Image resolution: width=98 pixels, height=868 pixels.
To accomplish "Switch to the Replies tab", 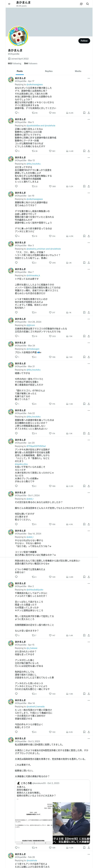I will coord(49,71).
